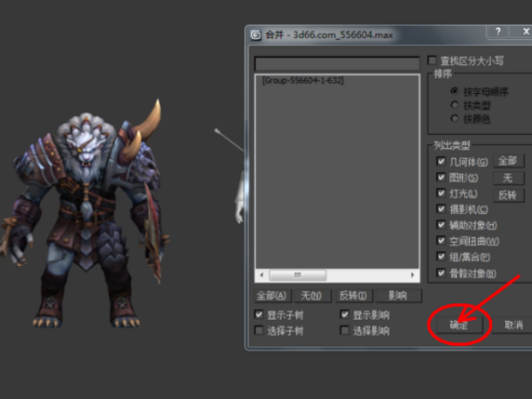Uncheck the 几何体(G) geometry checkbox
This screenshot has width=532, height=399.
coord(441,161)
